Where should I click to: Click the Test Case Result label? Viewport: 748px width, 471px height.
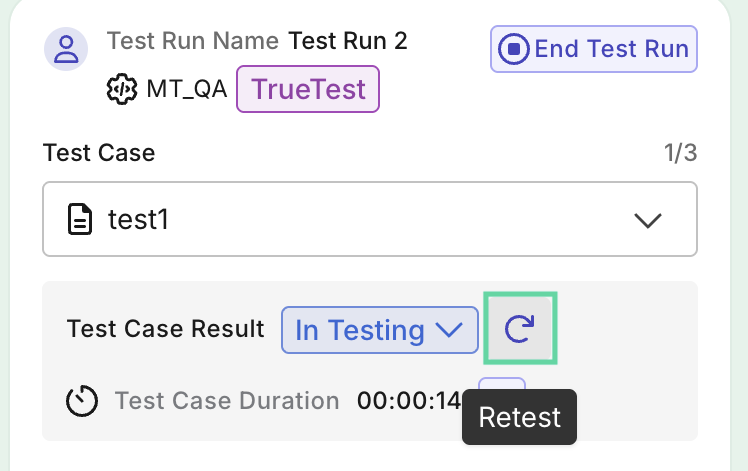[x=165, y=329]
